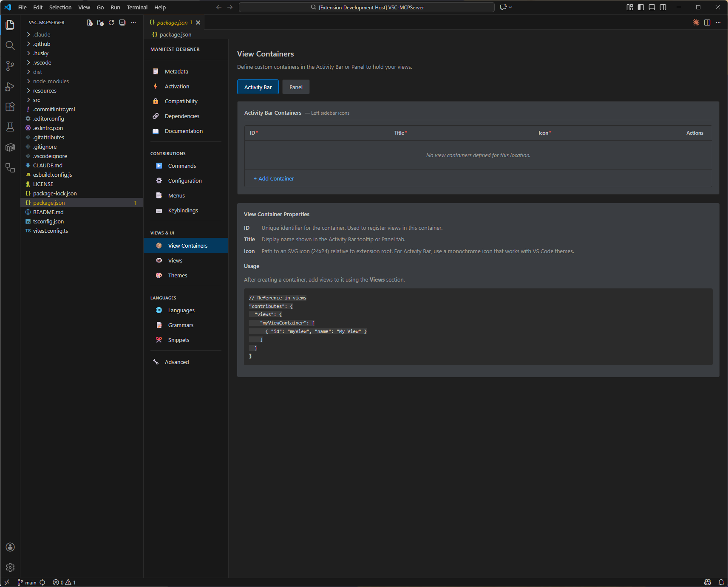Click the Add Container link
Image resolution: width=728 pixels, height=587 pixels.
pos(274,178)
